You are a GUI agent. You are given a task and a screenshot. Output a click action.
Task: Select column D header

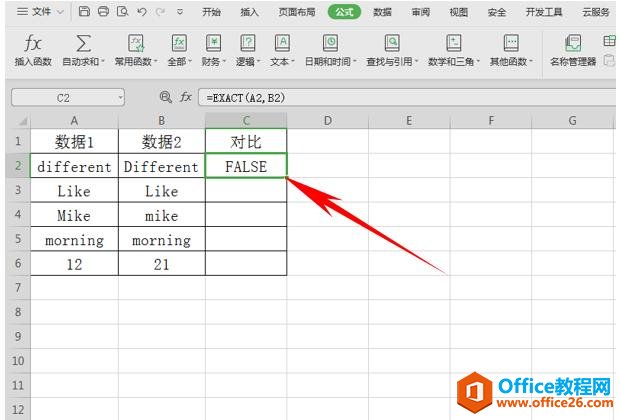pos(327,121)
